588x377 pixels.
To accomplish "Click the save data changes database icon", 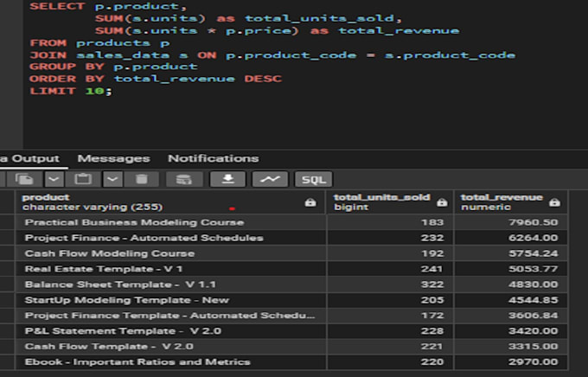I will (x=184, y=179).
